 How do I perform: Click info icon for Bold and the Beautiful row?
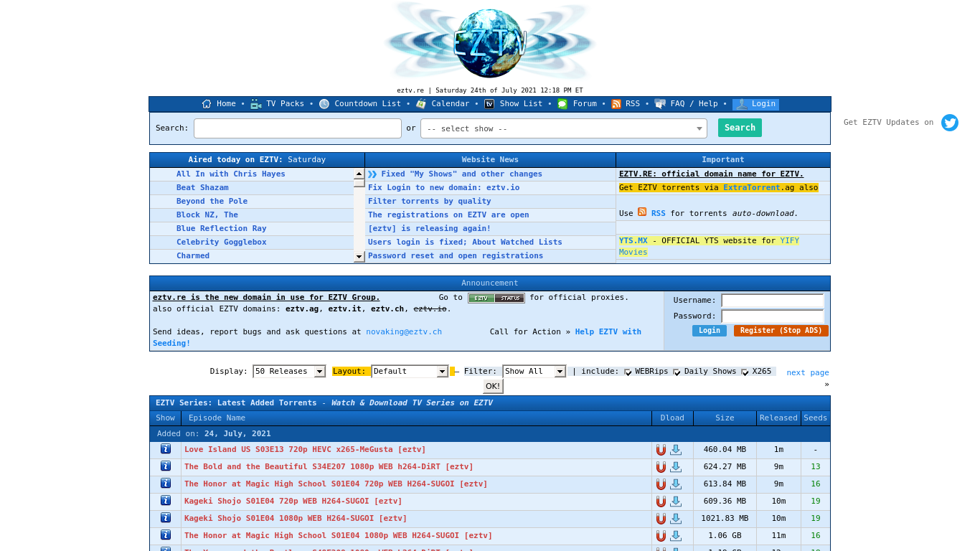tap(166, 466)
